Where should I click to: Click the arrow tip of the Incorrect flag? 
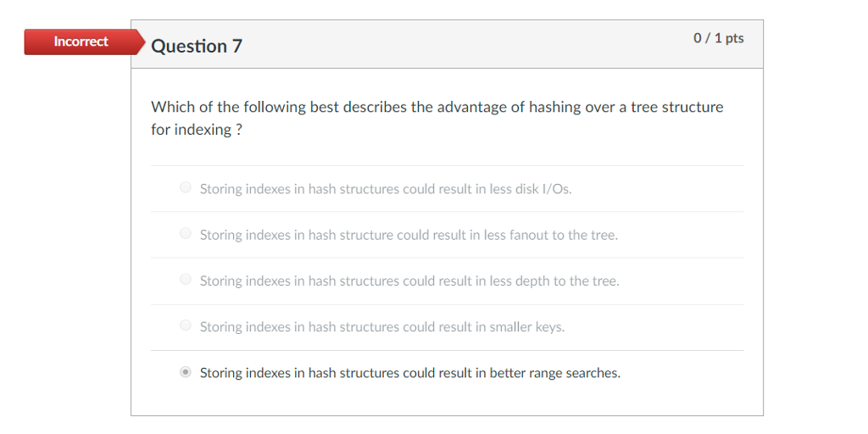[x=142, y=42]
